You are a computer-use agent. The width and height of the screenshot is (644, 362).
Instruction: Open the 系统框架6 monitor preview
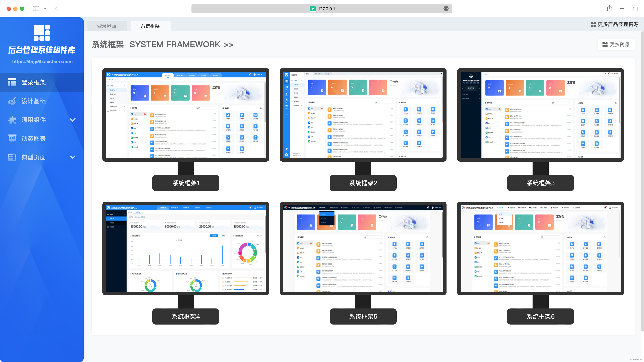point(541,248)
